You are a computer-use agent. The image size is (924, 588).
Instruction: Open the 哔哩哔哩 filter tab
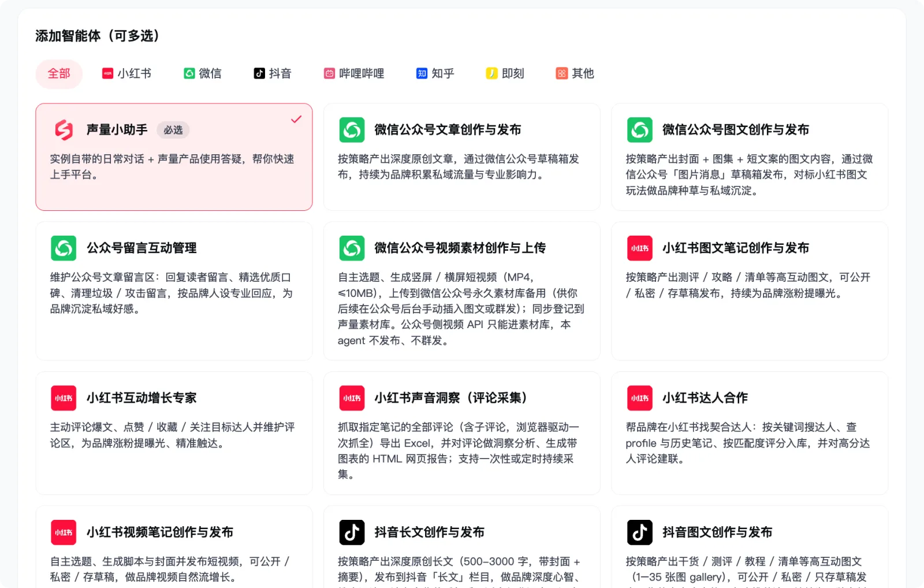coord(354,74)
